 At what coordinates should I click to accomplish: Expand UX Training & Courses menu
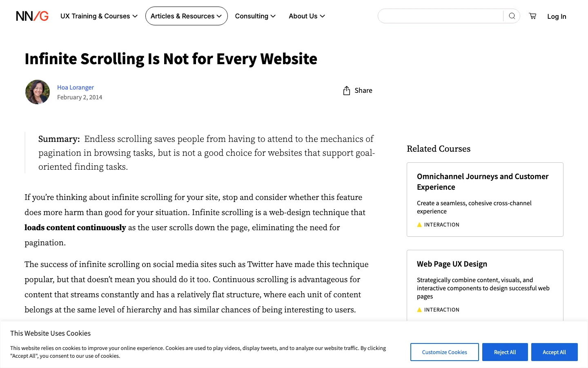99,16
